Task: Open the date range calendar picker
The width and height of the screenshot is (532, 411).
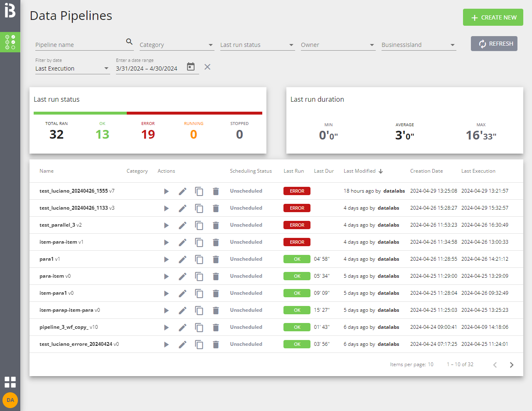Action: 190,66
